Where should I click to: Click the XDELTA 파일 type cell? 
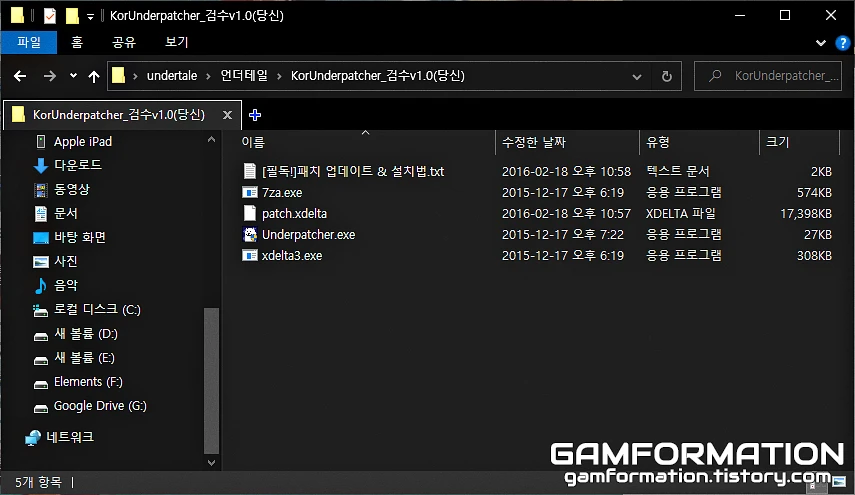(x=681, y=214)
